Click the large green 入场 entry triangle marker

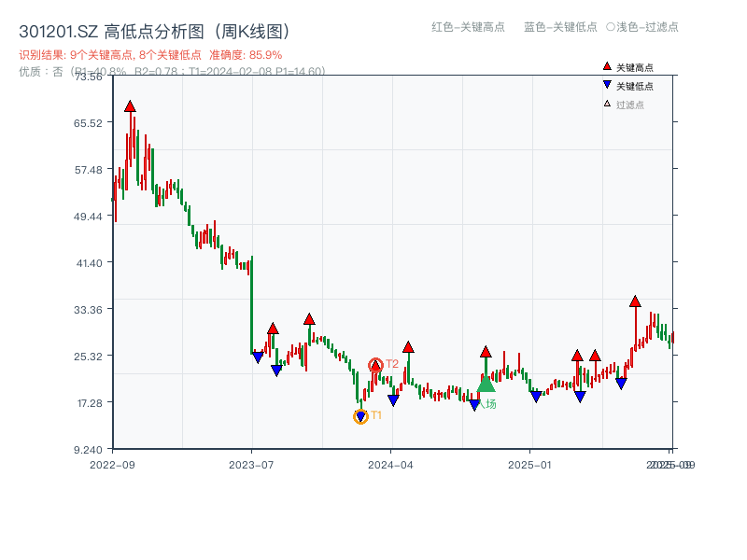486,385
